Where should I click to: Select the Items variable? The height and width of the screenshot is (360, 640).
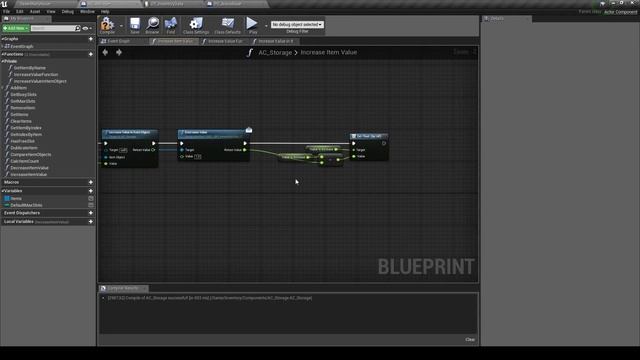[16, 198]
